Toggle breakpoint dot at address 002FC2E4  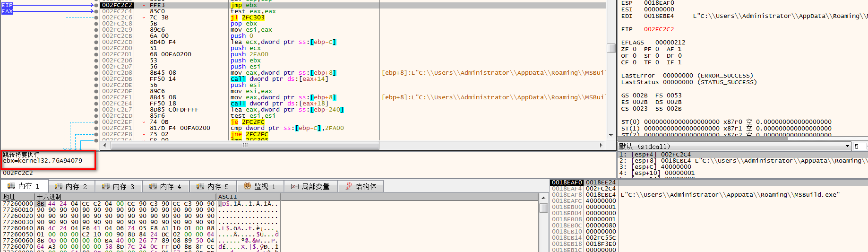(x=96, y=104)
